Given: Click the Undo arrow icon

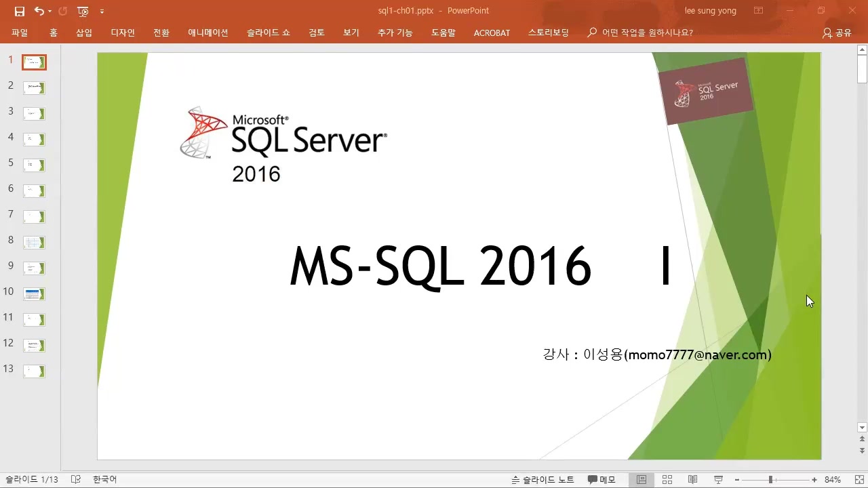Looking at the screenshot, I should [39, 11].
